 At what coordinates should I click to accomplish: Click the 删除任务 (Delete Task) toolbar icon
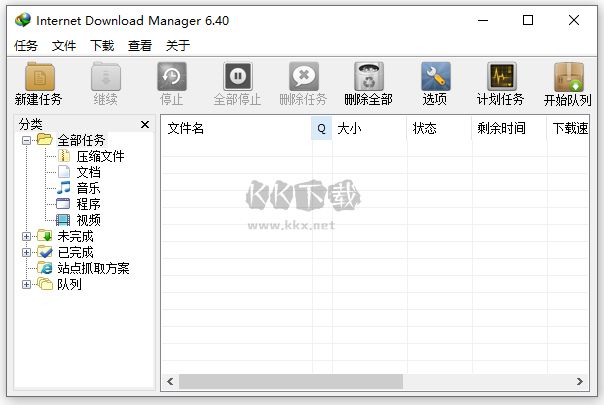304,76
